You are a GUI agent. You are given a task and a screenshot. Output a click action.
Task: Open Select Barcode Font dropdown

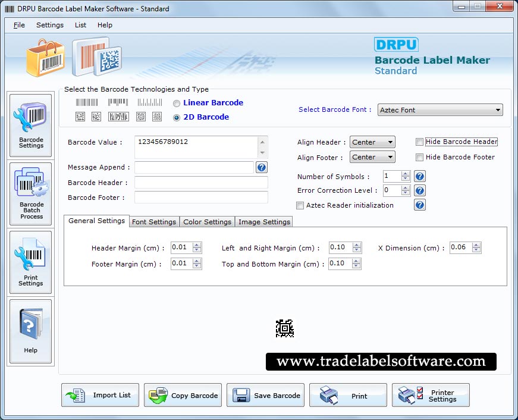click(x=440, y=110)
